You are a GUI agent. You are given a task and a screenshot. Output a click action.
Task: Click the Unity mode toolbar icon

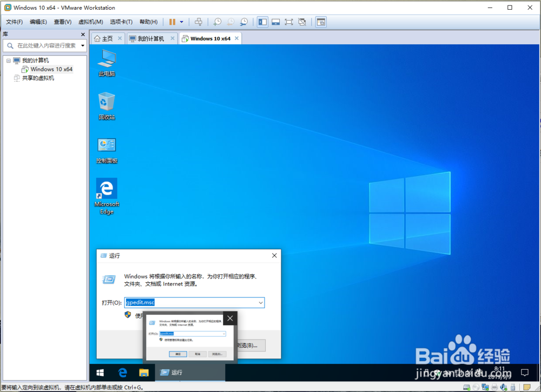coord(302,22)
